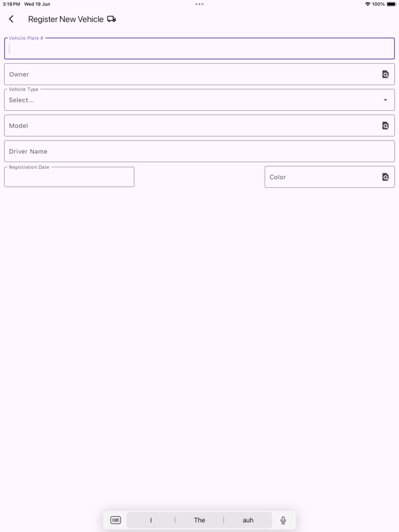Choose the "I" keyboard suggestion
399x532 pixels.
150,520
